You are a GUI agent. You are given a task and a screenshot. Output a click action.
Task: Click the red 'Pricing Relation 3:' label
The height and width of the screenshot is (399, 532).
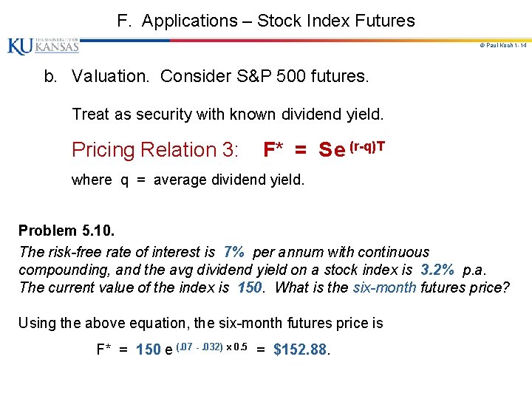(x=155, y=150)
